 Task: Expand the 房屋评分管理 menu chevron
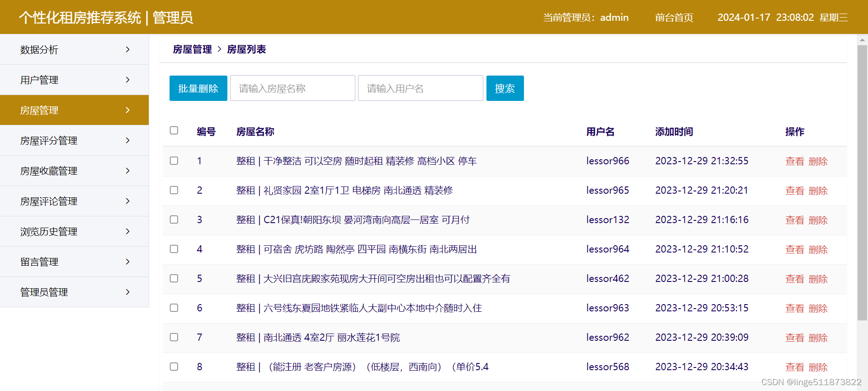[x=127, y=140]
